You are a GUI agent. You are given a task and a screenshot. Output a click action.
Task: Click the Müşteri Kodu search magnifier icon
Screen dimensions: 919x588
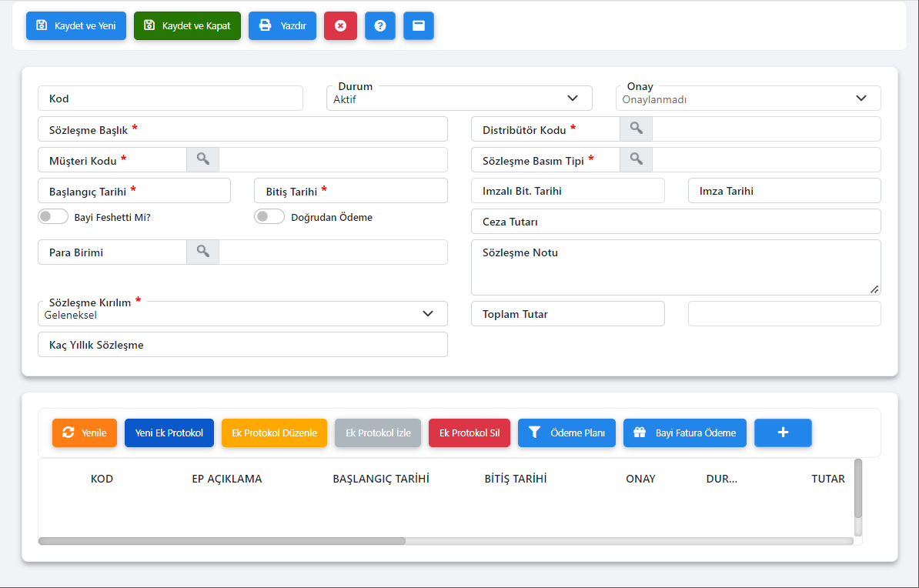(x=202, y=159)
